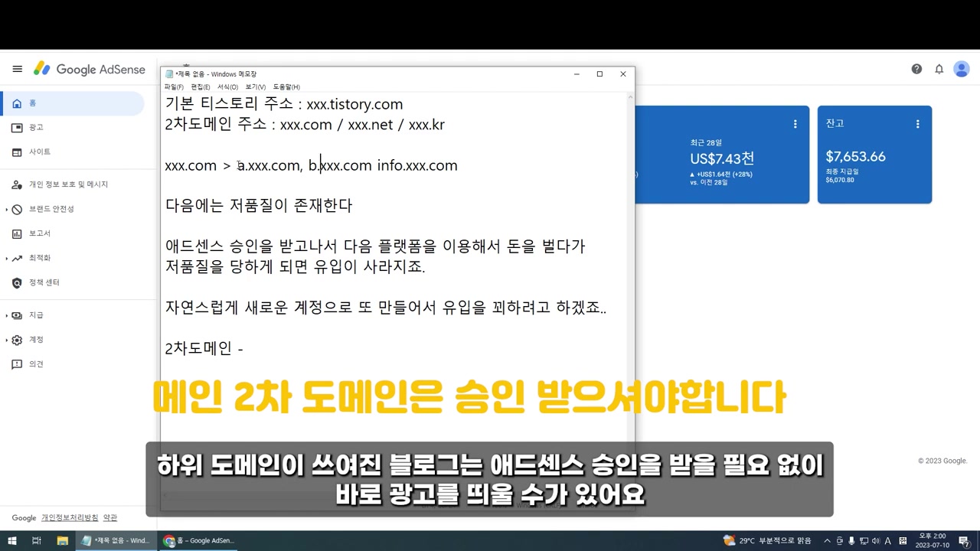Click the 계정 gear icon
The image size is (980, 551).
tap(17, 340)
